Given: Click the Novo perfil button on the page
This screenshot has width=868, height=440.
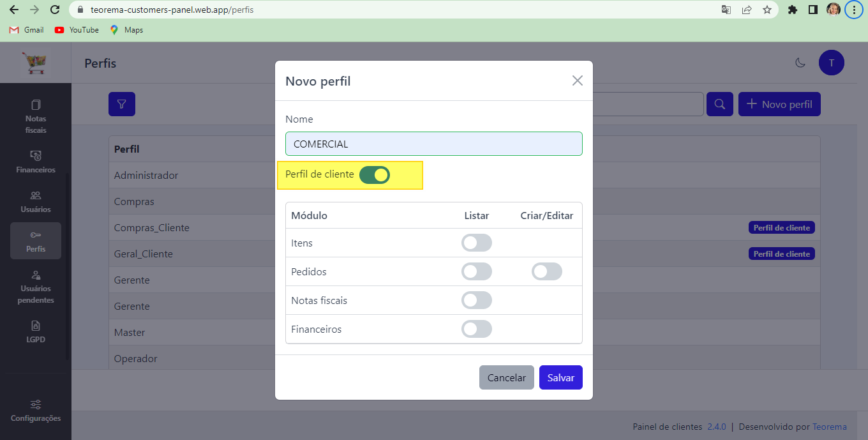Looking at the screenshot, I should pos(779,104).
